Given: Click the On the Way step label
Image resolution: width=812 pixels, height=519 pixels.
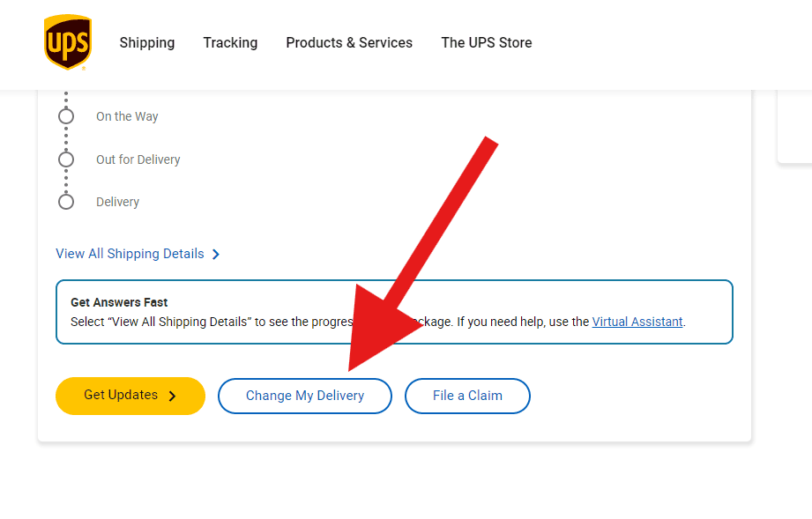Looking at the screenshot, I should click(127, 116).
